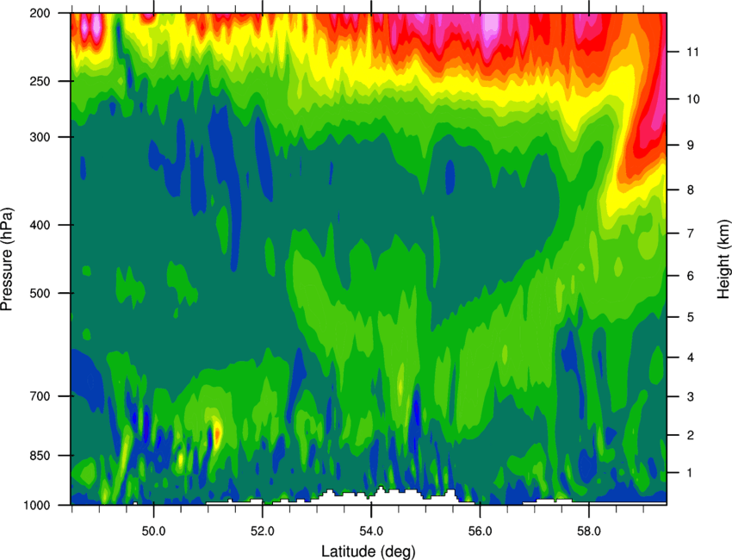The width and height of the screenshot is (732, 560).
Task: Click the 1 km height label
Action: pos(691,473)
